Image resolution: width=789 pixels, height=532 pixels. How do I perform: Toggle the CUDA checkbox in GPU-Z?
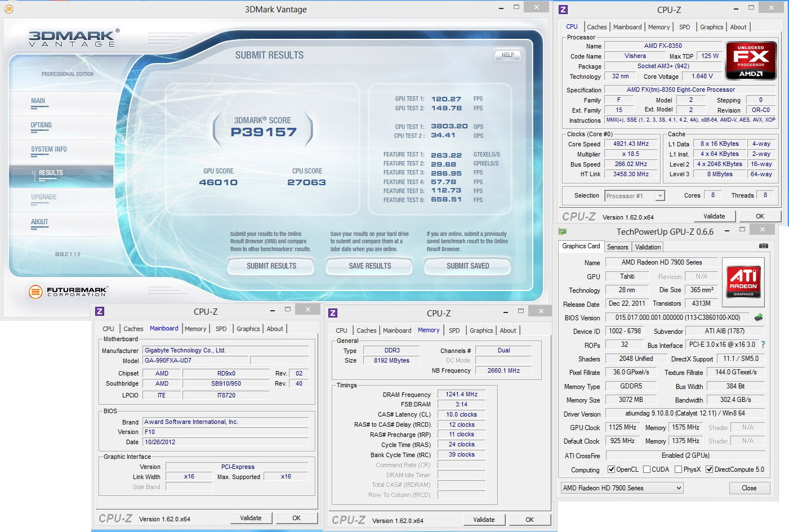(647, 470)
